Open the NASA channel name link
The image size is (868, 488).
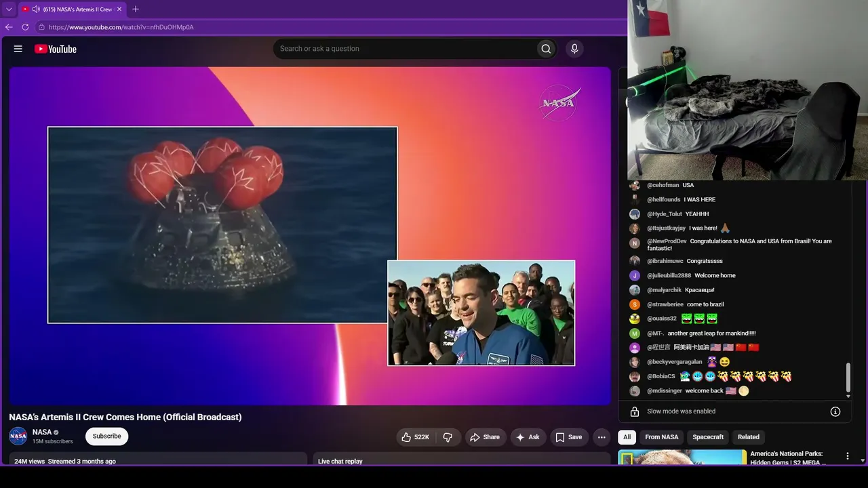[x=42, y=432]
